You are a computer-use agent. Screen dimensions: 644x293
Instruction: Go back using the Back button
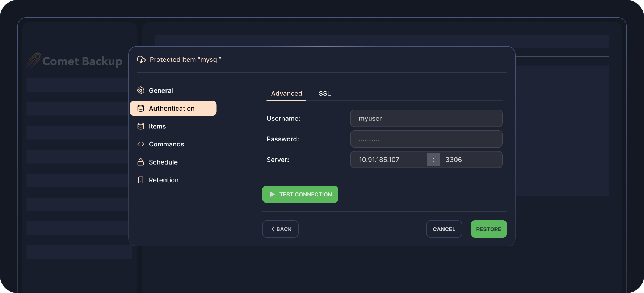tap(280, 229)
